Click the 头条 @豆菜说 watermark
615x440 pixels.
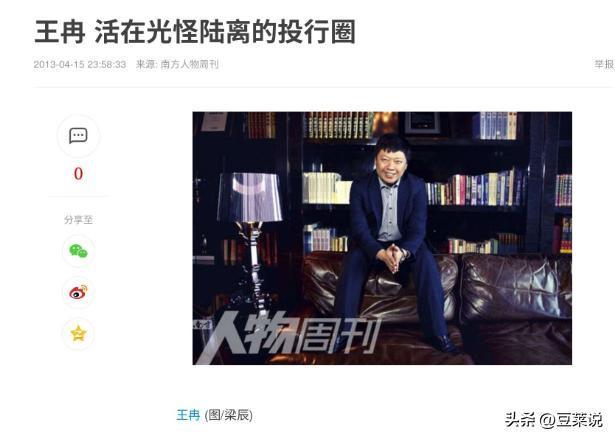[x=553, y=420]
